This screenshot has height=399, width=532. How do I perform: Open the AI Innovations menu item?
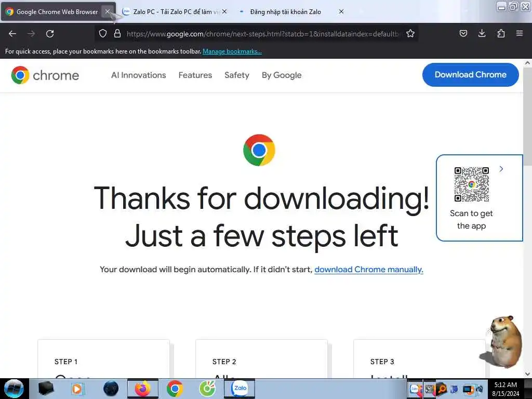138,75
